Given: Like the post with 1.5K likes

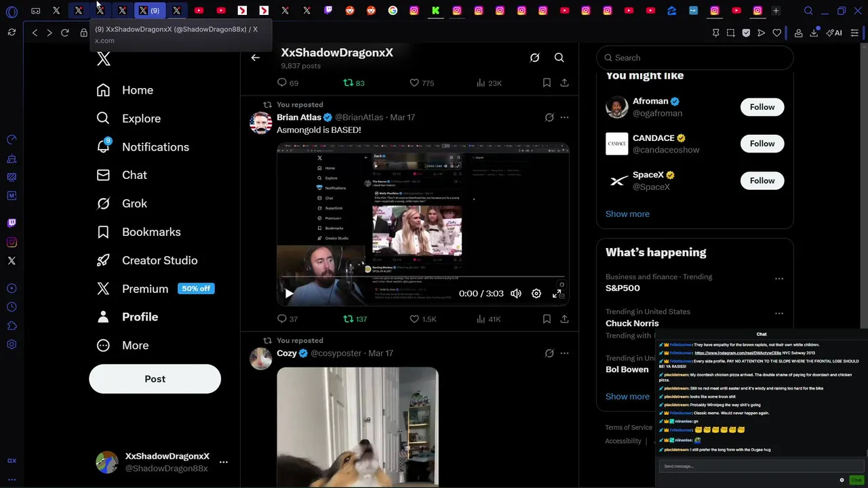Looking at the screenshot, I should (x=422, y=319).
